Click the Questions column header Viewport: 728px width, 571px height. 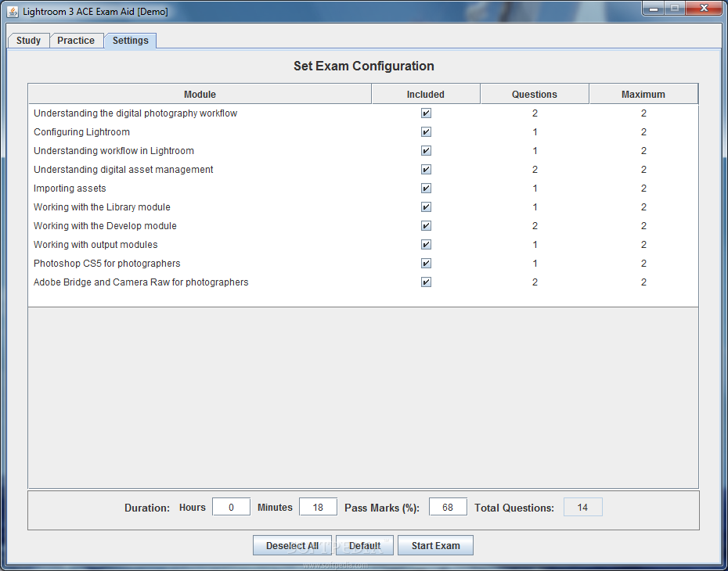(535, 94)
